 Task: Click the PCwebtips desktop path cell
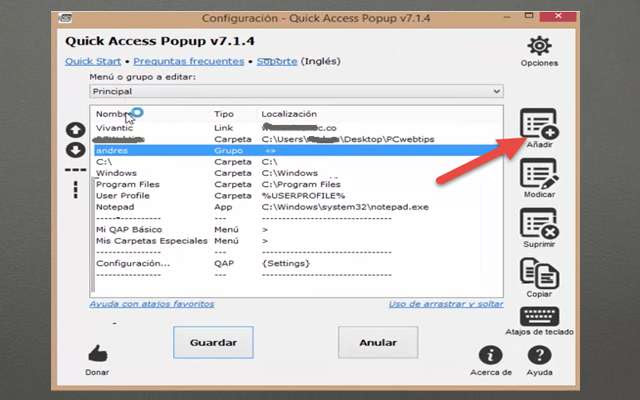(x=348, y=139)
